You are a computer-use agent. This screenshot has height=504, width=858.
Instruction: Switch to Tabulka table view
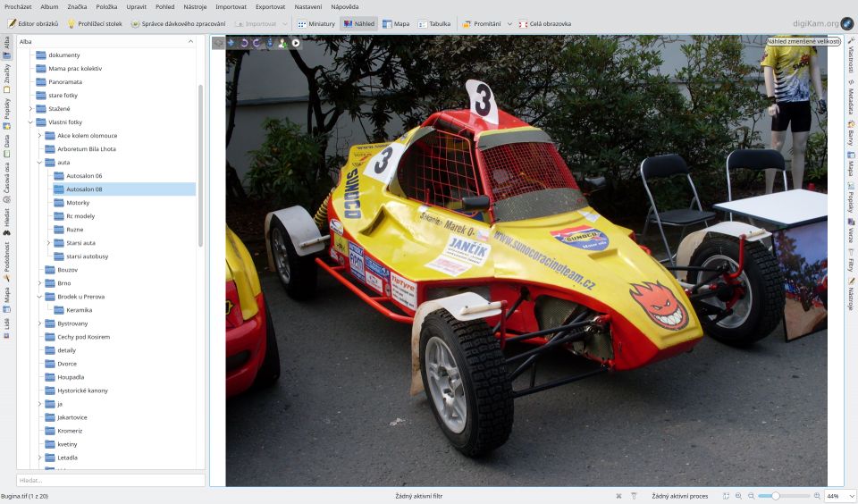(x=434, y=23)
